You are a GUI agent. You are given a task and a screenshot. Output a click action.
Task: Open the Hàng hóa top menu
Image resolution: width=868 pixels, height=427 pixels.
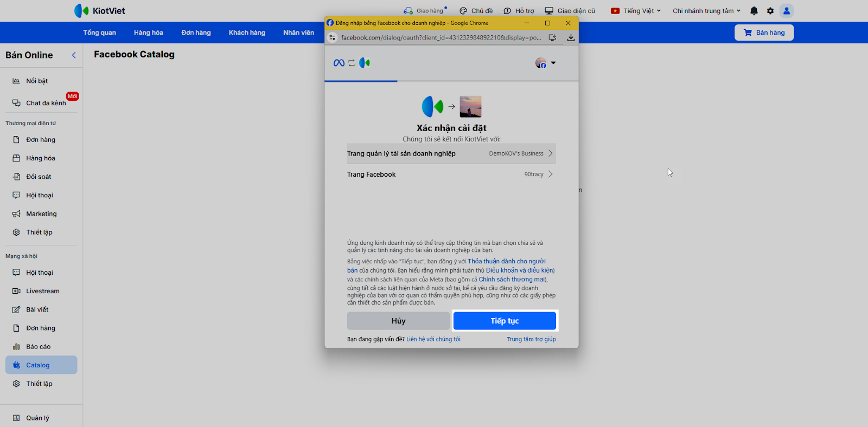point(149,33)
